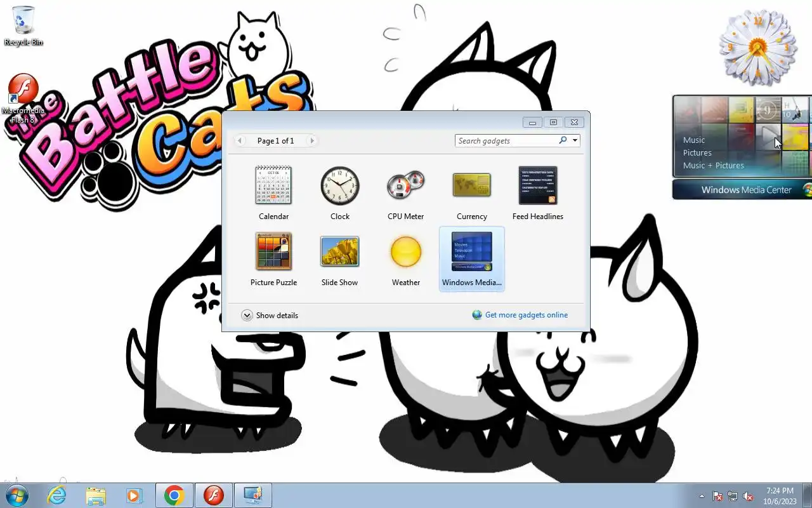Choose Pictures in Media Center gadget

pos(697,153)
